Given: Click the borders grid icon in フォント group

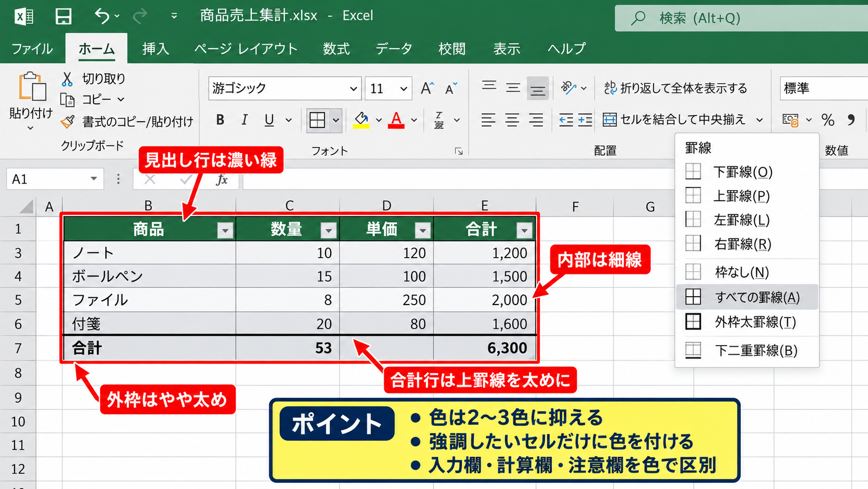Looking at the screenshot, I should click(x=317, y=120).
